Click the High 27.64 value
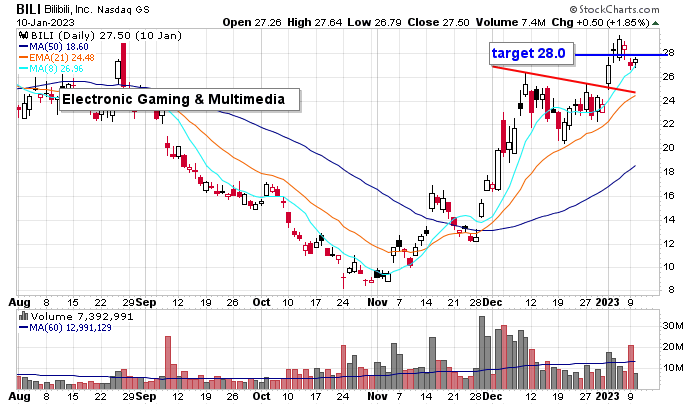Viewport: 700px width, 405px height. pos(315,22)
